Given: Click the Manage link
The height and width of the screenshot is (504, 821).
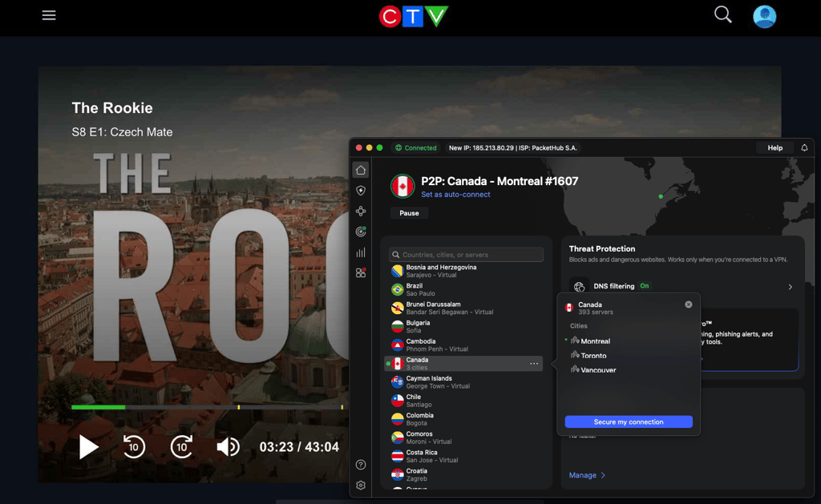Looking at the screenshot, I should pyautogui.click(x=587, y=475).
